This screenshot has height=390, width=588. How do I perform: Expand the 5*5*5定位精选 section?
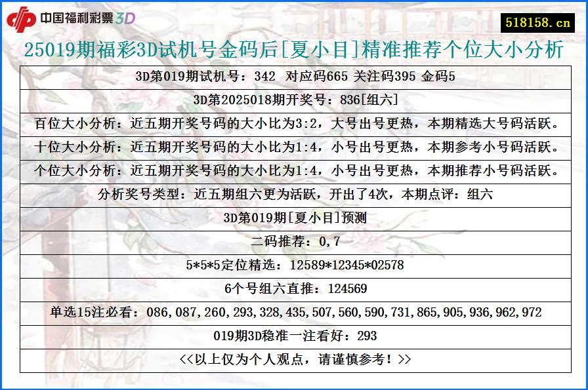pyautogui.click(x=294, y=265)
